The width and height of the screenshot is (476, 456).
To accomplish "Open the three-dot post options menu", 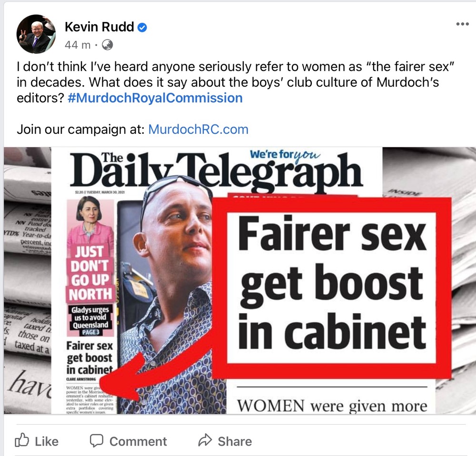I will coord(462,24).
